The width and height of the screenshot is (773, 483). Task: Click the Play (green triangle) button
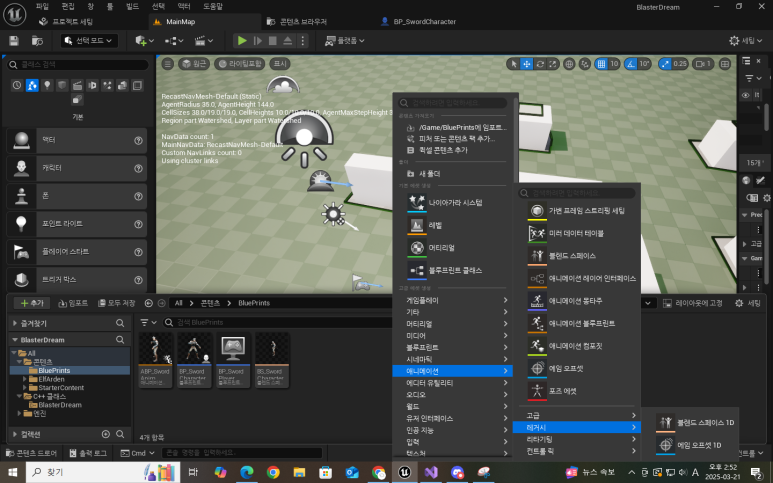pos(242,40)
